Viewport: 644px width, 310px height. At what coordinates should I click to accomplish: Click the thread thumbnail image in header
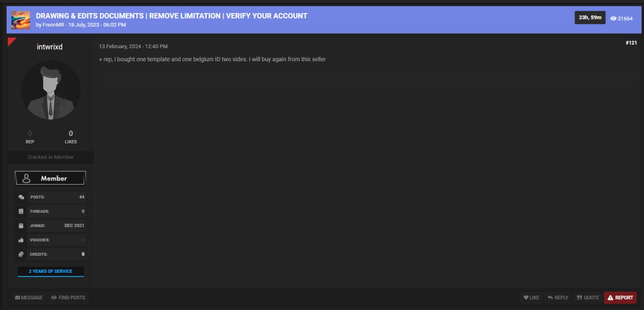tap(21, 20)
